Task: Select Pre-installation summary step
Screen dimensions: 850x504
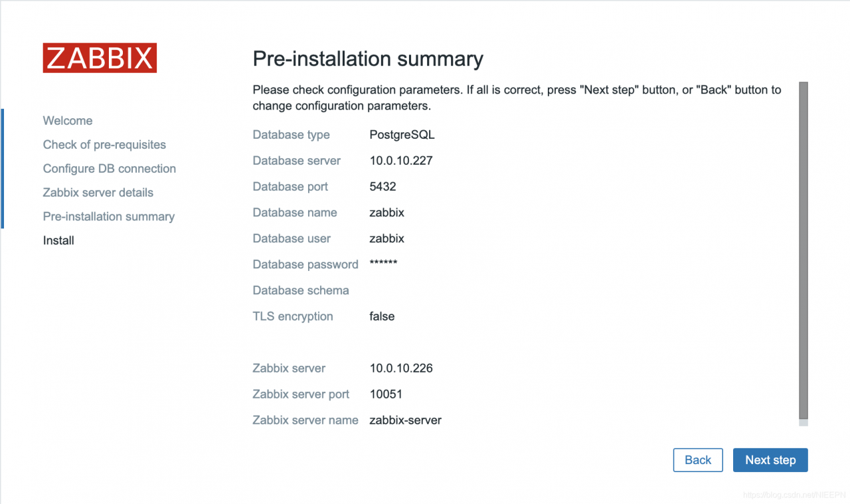Action: point(109,216)
